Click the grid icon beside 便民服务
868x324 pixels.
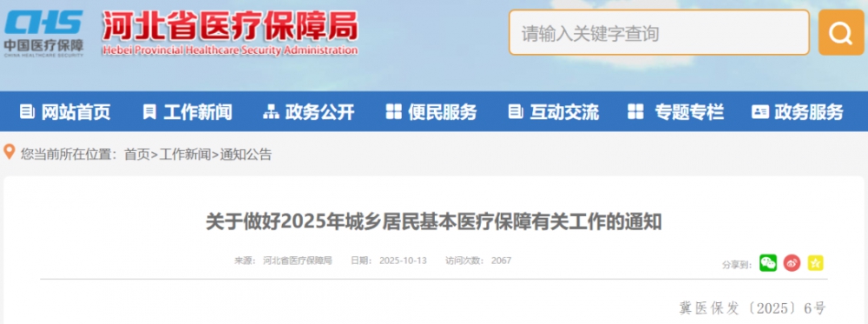[393, 112]
